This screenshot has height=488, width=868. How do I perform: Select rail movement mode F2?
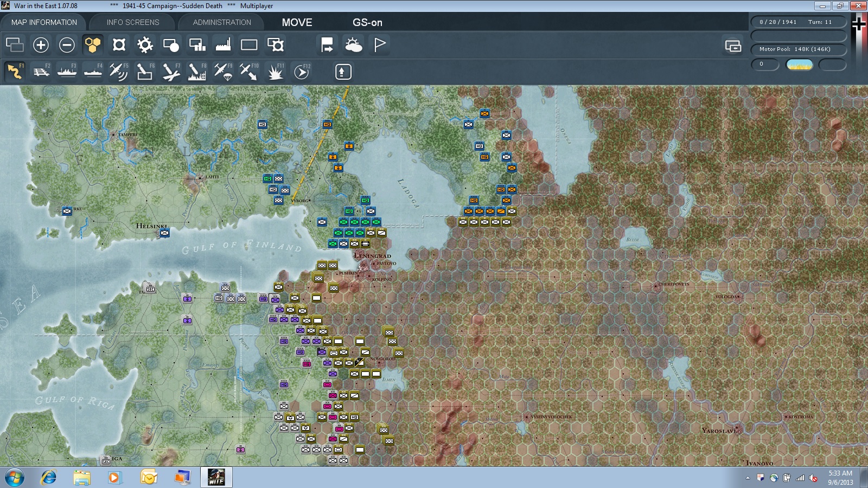41,72
